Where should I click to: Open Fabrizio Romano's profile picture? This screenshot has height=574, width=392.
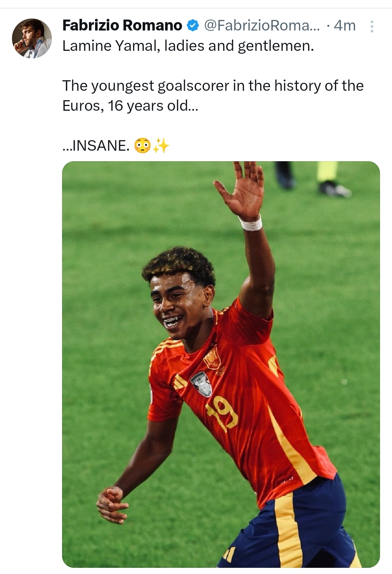coord(32,38)
